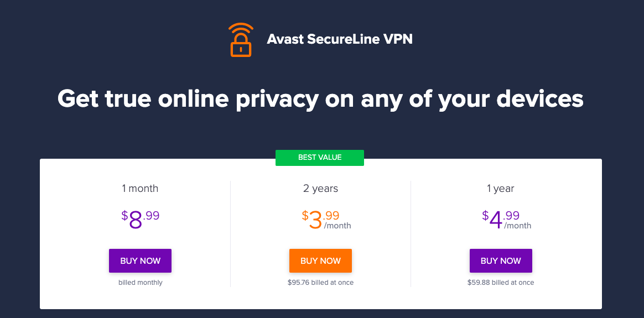Select the 1 month plan heading
Screen dimensions: 644x318
coord(140,189)
